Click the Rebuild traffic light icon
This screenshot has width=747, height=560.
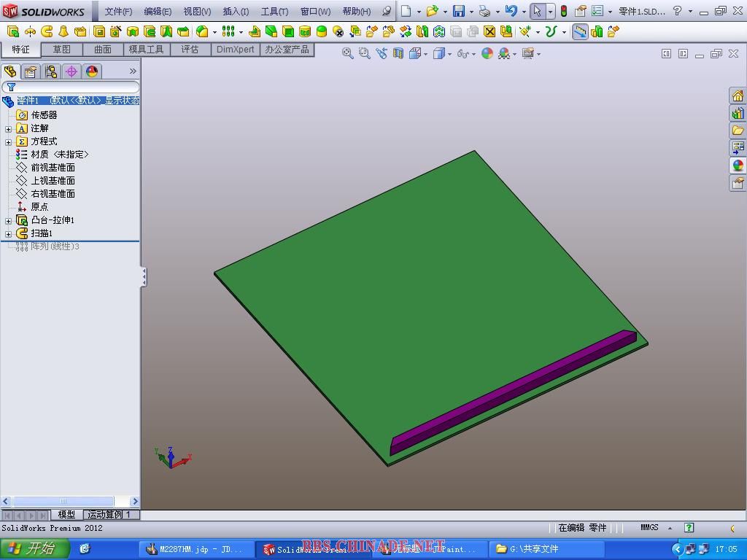click(x=563, y=11)
